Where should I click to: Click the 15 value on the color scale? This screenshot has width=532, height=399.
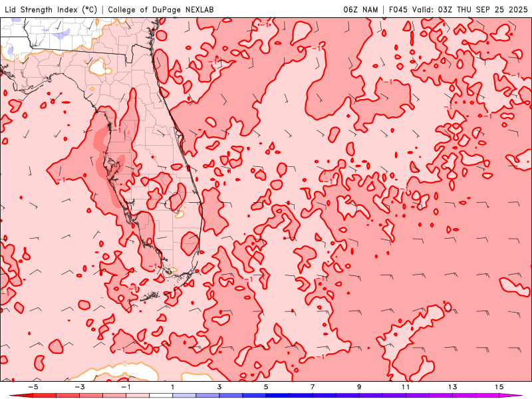click(x=499, y=387)
